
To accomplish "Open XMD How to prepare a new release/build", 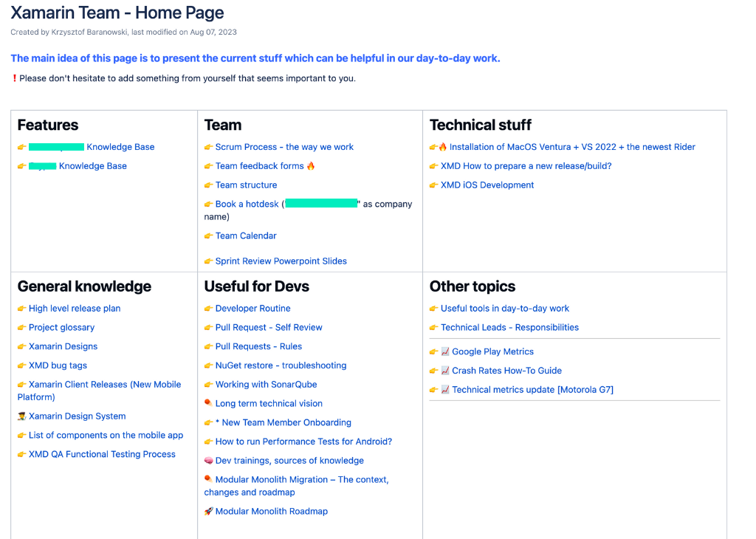I will pyautogui.click(x=526, y=166).
